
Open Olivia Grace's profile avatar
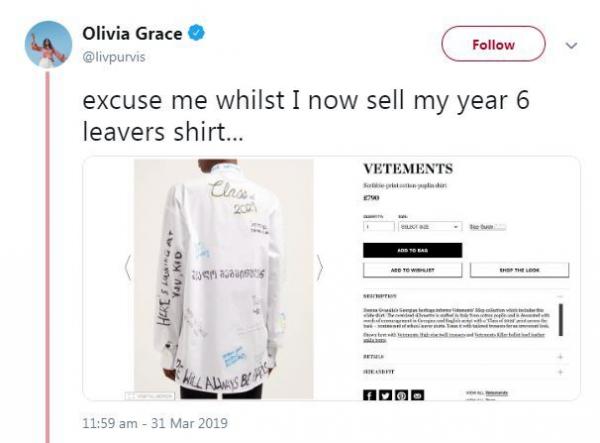coord(48,44)
